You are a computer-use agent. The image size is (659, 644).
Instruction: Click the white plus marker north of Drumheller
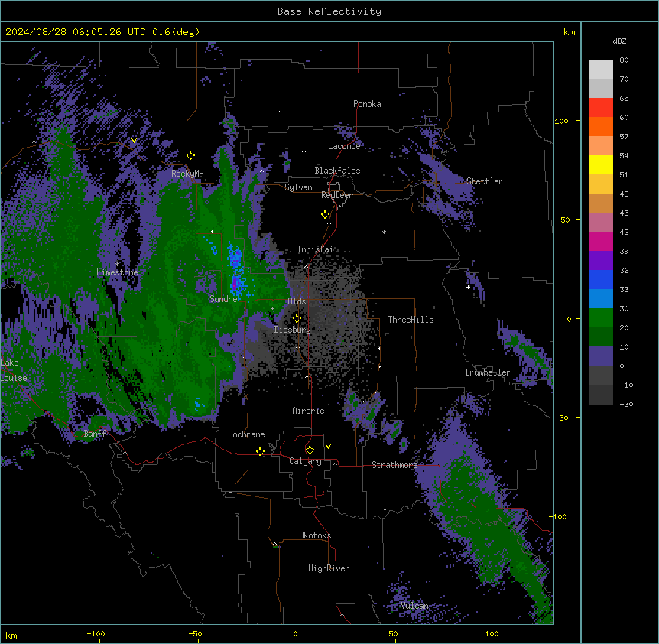click(468, 287)
